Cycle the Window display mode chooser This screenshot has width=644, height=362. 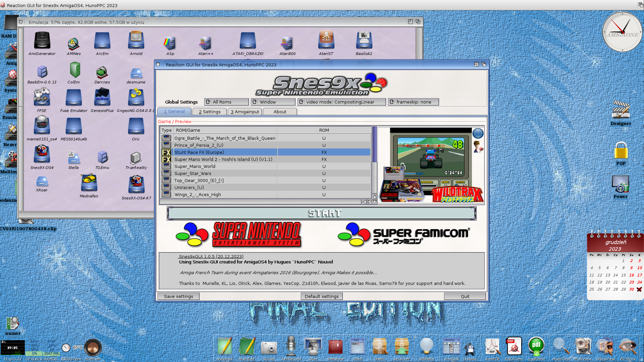click(x=273, y=102)
